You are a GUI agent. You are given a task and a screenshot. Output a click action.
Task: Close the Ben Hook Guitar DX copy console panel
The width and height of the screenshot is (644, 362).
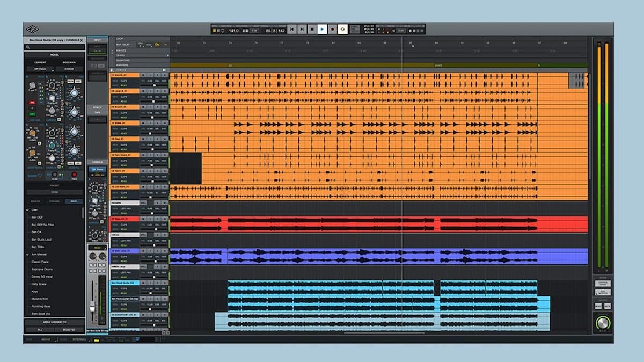pos(82,40)
